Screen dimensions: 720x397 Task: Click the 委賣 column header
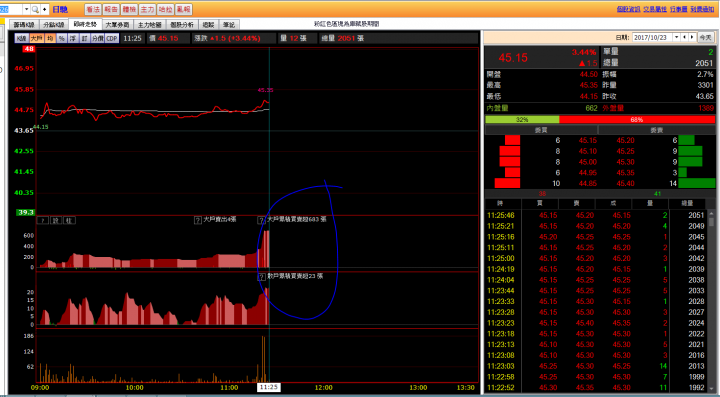657,130
